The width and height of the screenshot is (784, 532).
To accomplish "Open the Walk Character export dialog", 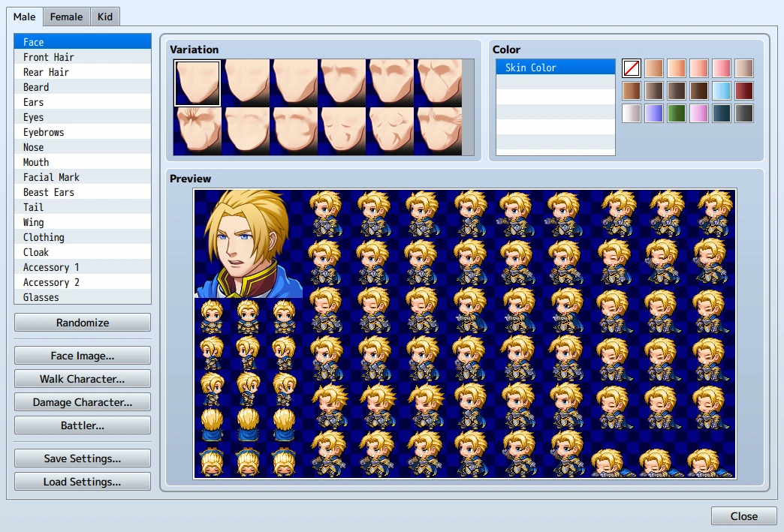I will click(82, 379).
